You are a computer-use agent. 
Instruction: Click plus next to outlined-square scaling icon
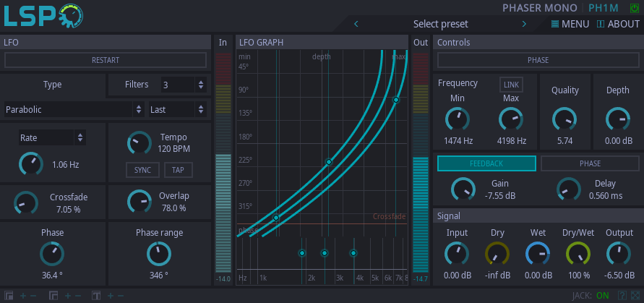pyautogui.click(x=68, y=296)
